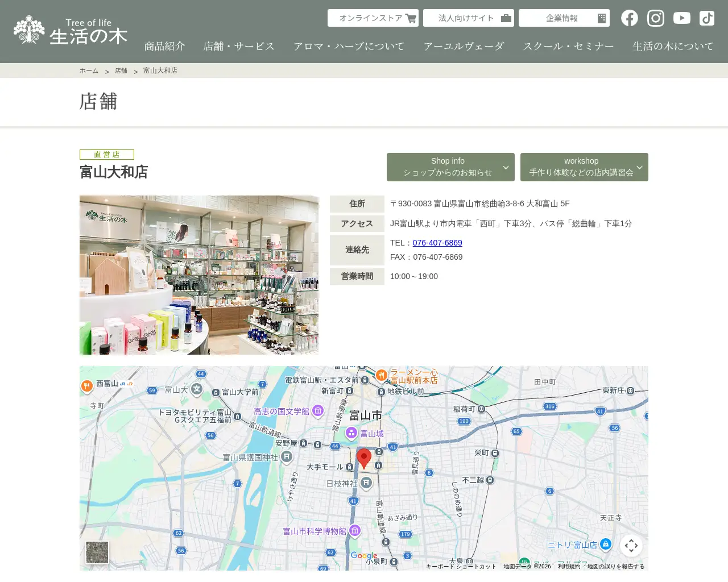Open the Instagram icon
This screenshot has height=582, width=728.
tap(655, 18)
